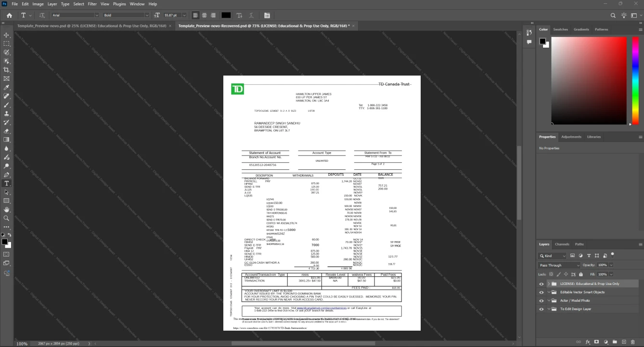Hide the LICENSE: Educational & Prop Use Only group
The height and width of the screenshot is (347, 644).
pos(541,284)
